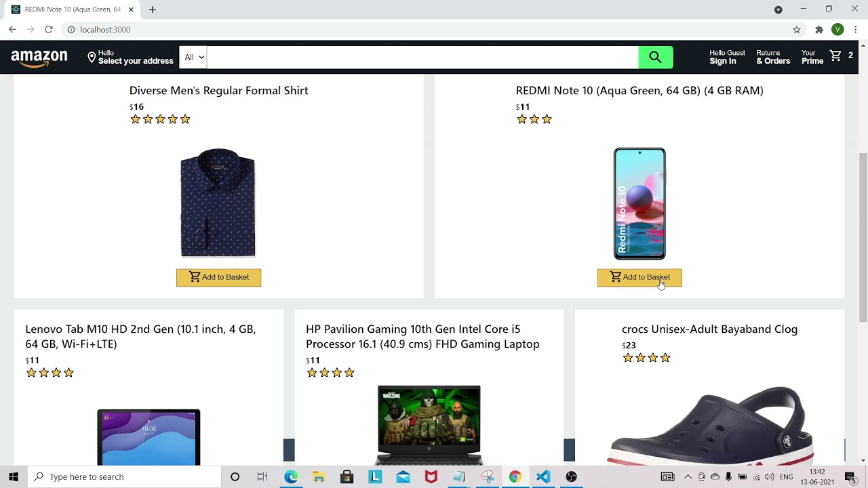Open Microsoft Edge from the taskbar
Screen dimensions: 868x488
[x=291, y=477]
